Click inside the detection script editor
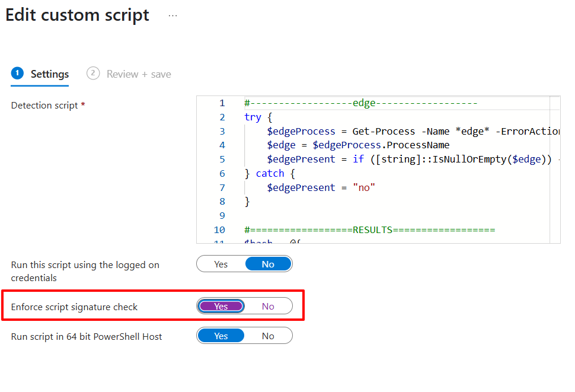This screenshot has width=575, height=392. point(378,170)
